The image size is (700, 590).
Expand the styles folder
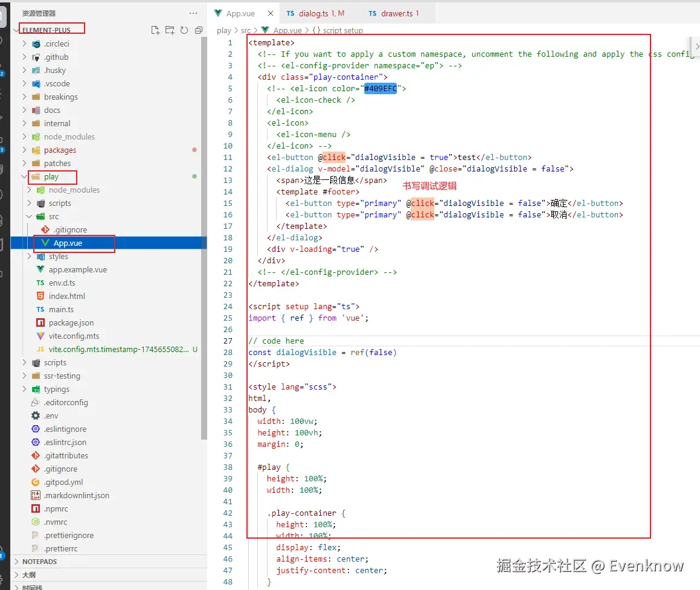tap(30, 256)
